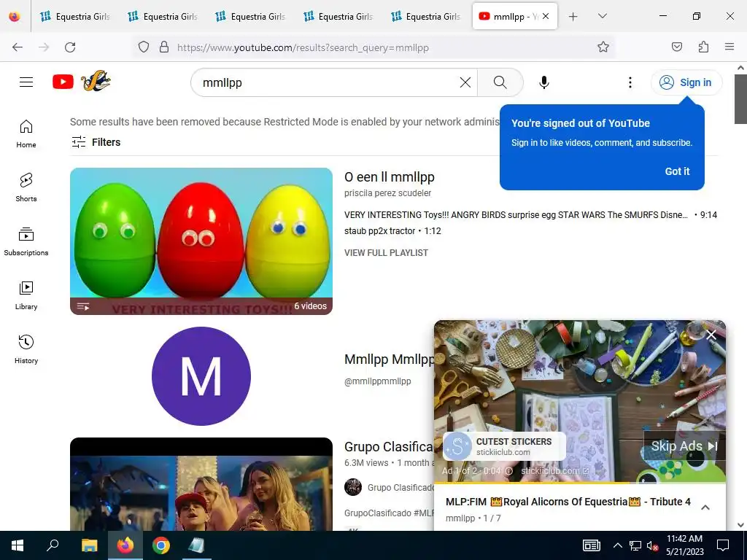Open File Explorer from taskbar
Viewport: 747px width, 560px height.
89,545
